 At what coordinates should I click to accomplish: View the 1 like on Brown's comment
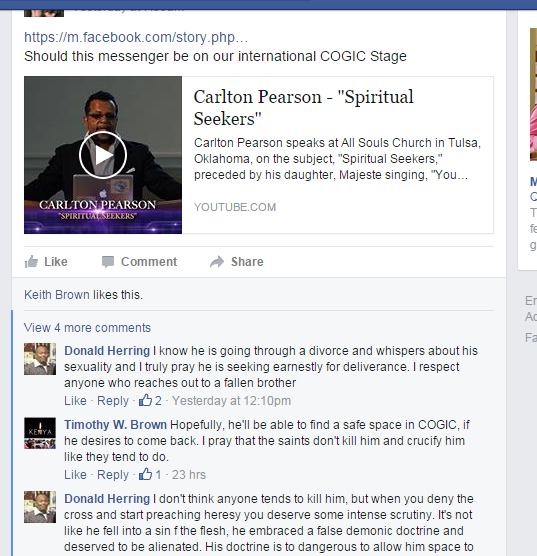(x=150, y=474)
